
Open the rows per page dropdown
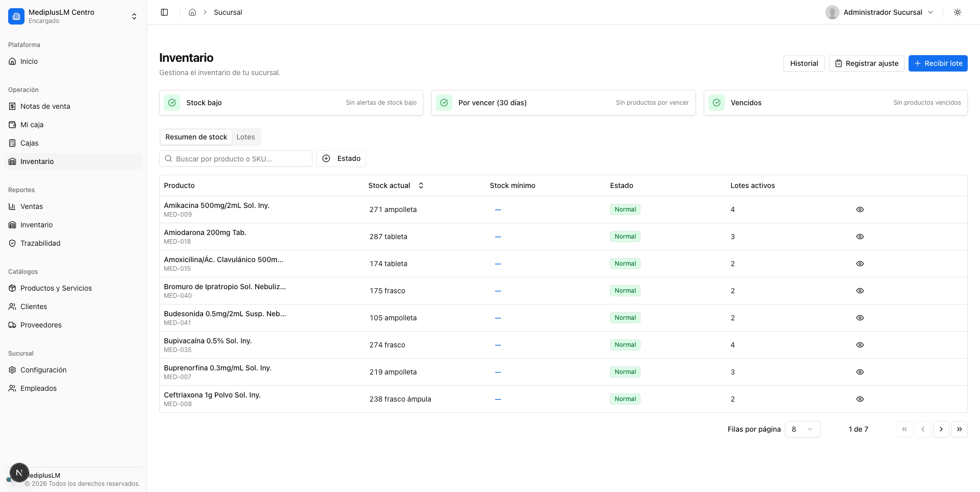pyautogui.click(x=802, y=429)
